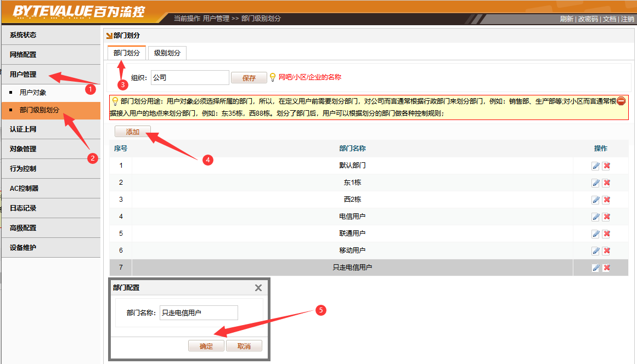Switch to the 级别划分 tab
637x364 pixels.
[x=167, y=53]
